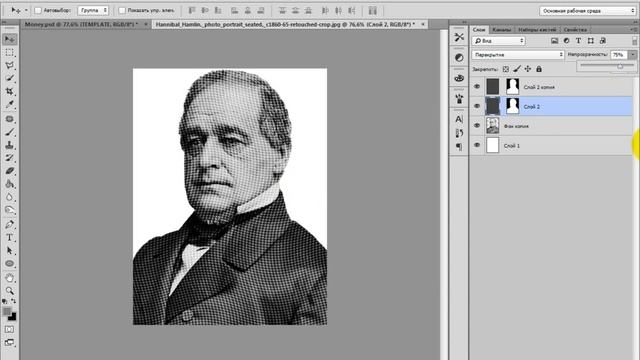This screenshot has width=640, height=360.
Task: Open the palette icon in collapsed dock
Action: (459, 78)
